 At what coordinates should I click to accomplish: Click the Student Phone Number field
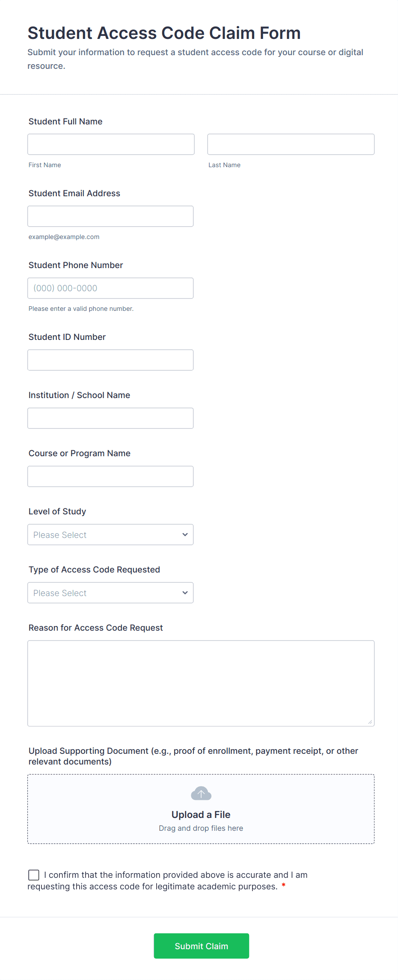[x=110, y=288]
